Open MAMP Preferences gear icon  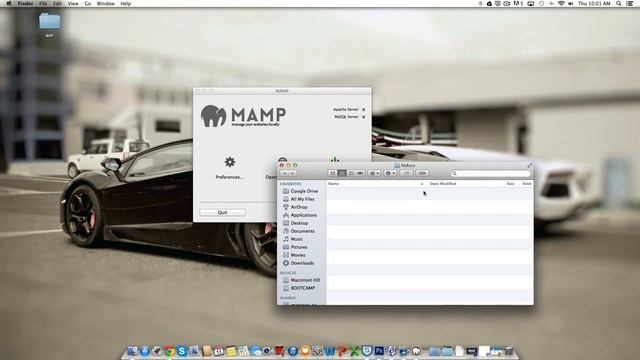click(x=230, y=162)
